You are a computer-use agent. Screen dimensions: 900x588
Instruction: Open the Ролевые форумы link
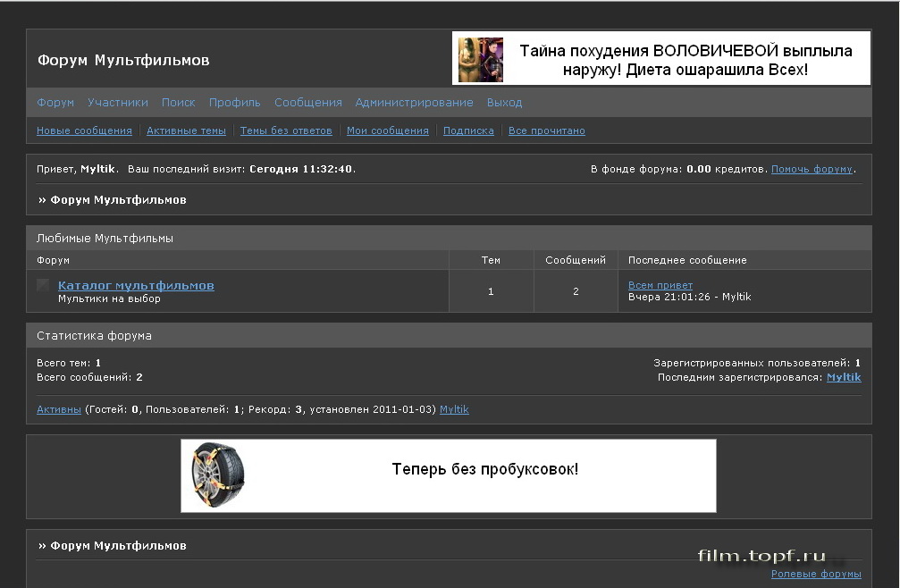point(815,573)
